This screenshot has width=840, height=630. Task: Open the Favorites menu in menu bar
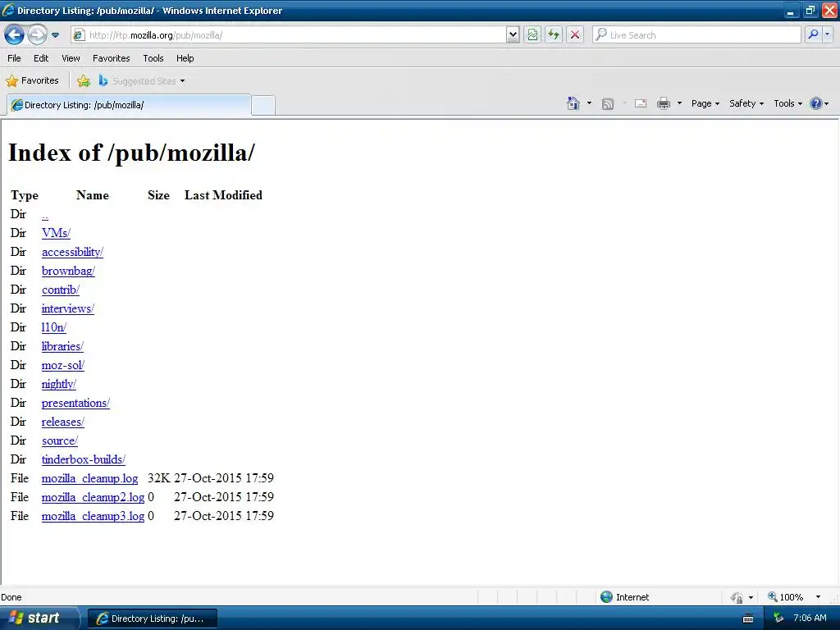111,58
